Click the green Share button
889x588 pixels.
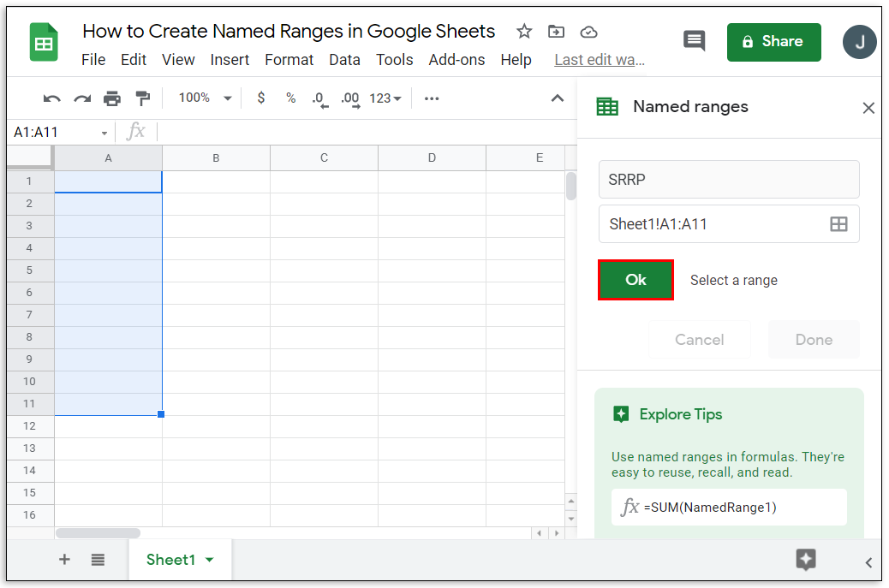click(773, 42)
